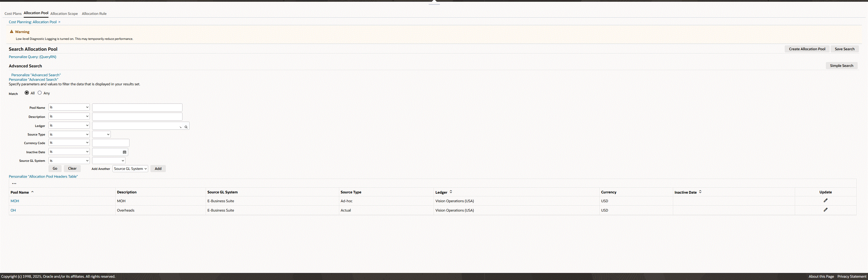This screenshot has width=868, height=280.
Task: Click the Create Allocation Pool button
Action: pos(807,49)
